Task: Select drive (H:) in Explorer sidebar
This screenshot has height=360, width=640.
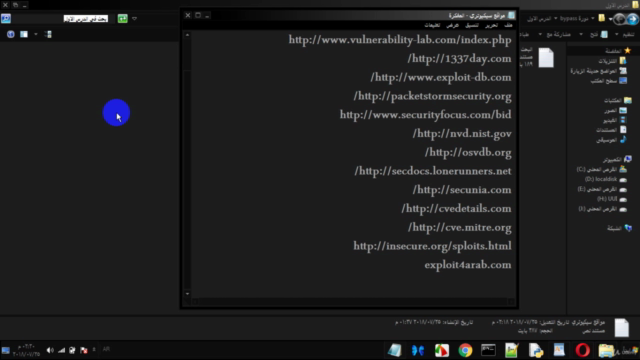Action: (x=612, y=199)
